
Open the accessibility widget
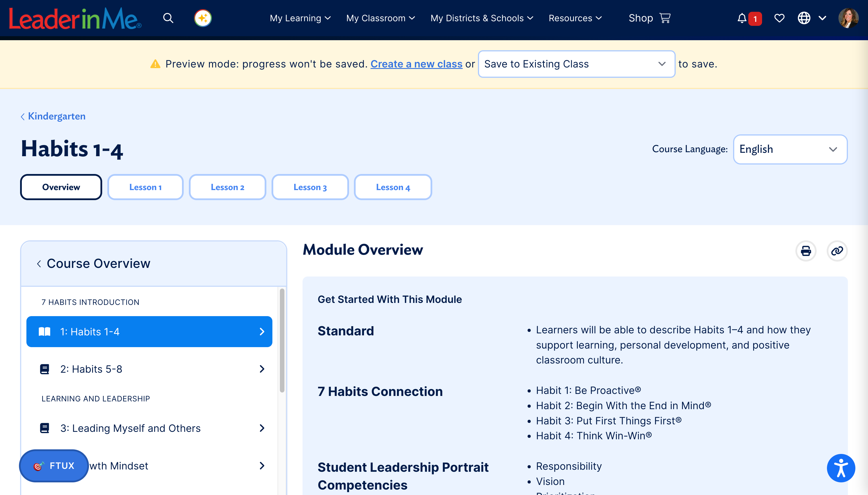[x=841, y=468]
